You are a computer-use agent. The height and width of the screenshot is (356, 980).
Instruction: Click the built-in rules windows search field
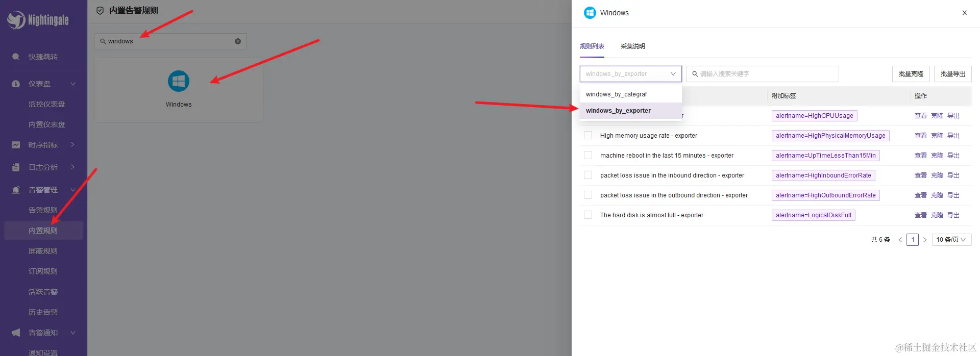coord(170,41)
